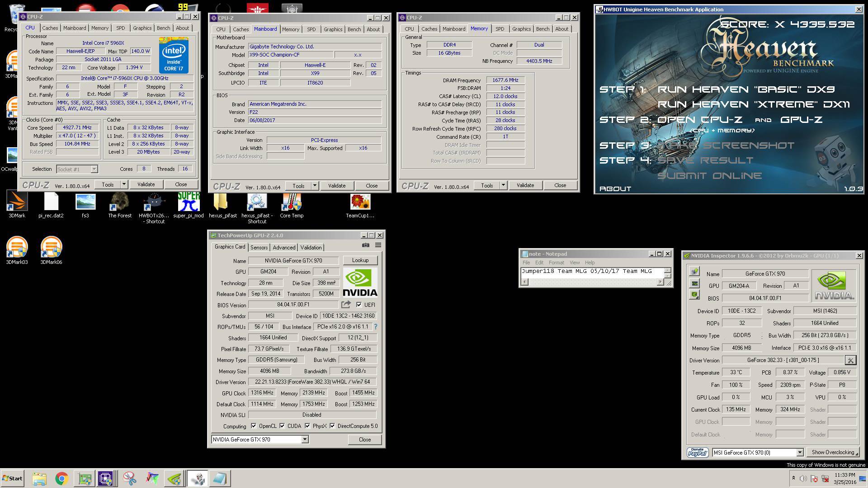Screen dimensions: 868x488
Task: Launch Core Temp desktop icon
Action: coord(292,205)
